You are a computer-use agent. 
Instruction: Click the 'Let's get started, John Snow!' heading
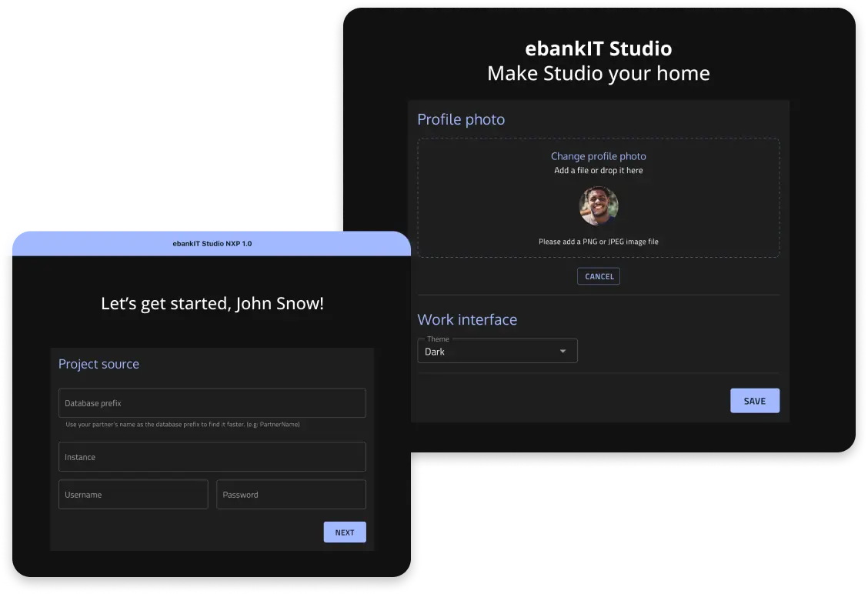[x=212, y=303]
